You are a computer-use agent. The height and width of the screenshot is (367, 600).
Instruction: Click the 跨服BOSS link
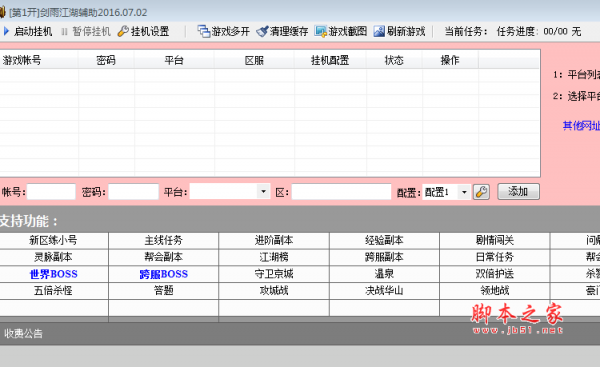[x=164, y=274]
